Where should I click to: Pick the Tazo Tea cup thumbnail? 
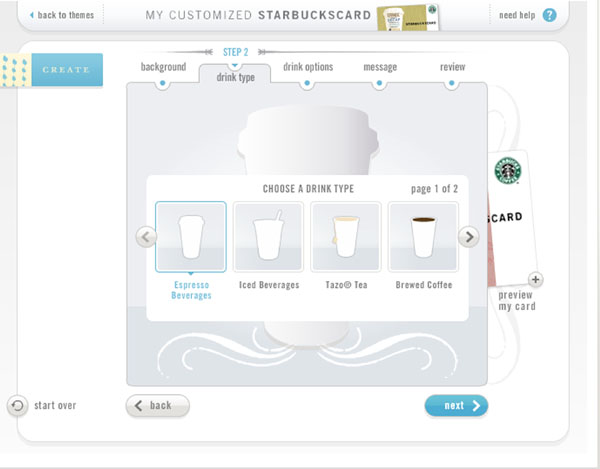click(x=346, y=237)
